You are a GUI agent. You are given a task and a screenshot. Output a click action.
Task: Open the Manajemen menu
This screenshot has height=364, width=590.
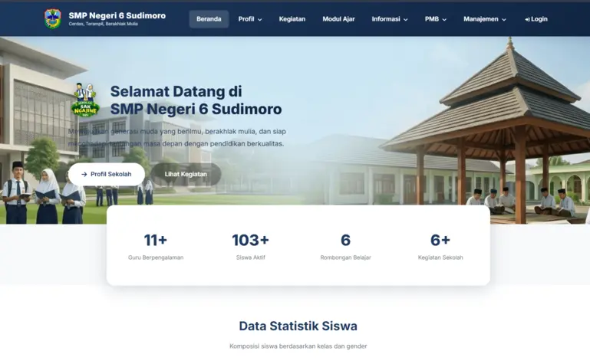[485, 19]
